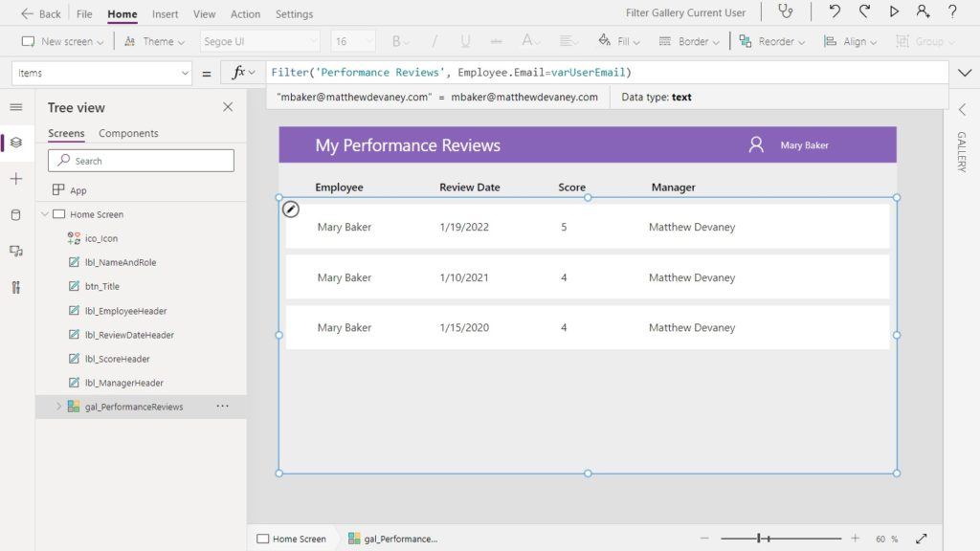The height and width of the screenshot is (551, 980).
Task: Click the zoom slider handle
Action: (759, 538)
